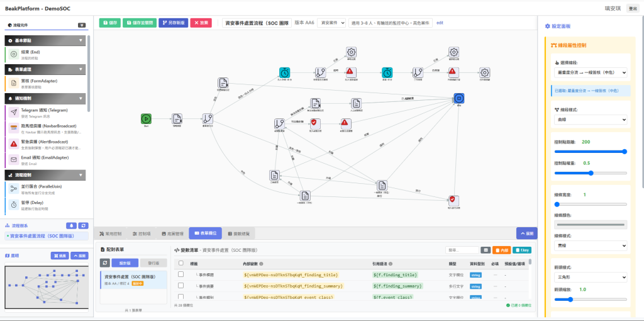This screenshot has height=321, width=644.
Task: Switch to 常用控制 tab
Action: click(x=111, y=234)
